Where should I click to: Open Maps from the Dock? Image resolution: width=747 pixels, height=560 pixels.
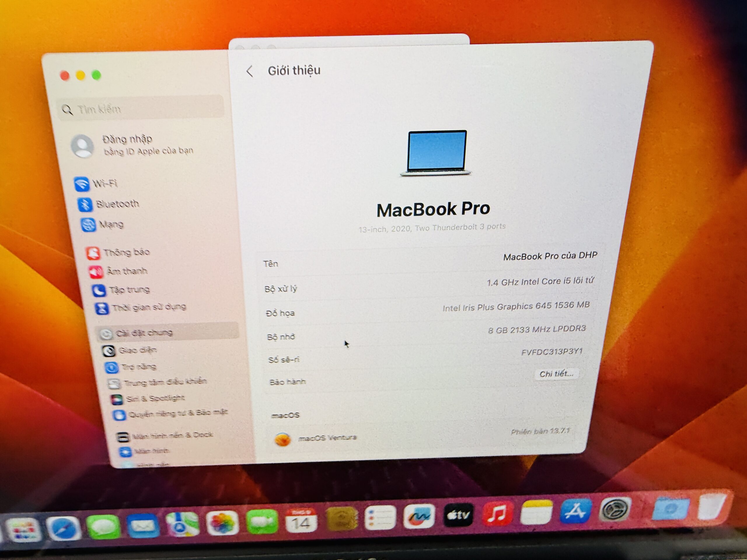(x=182, y=524)
